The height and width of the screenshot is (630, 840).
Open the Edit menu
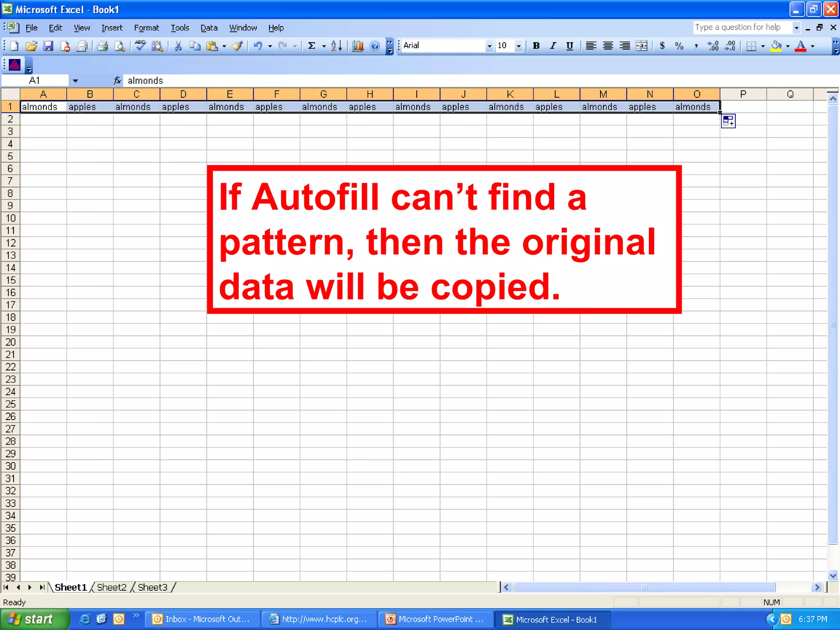(x=55, y=28)
